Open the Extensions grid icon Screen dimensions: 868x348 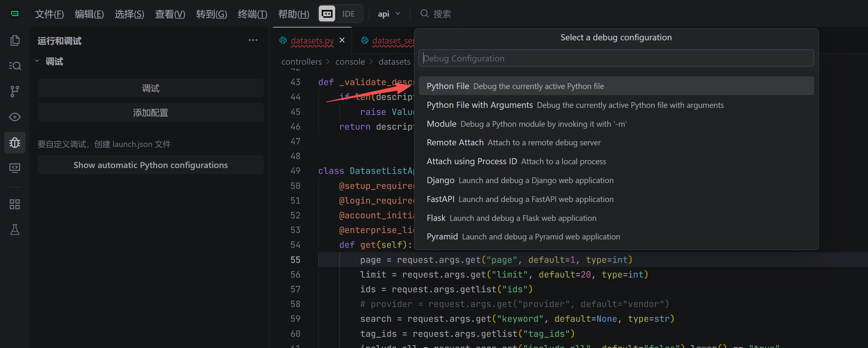tap(14, 204)
